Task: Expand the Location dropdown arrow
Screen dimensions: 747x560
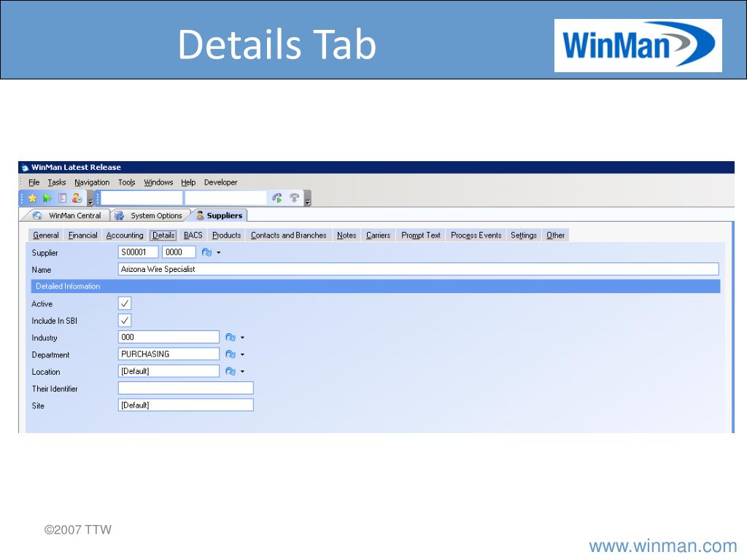Action: 242,371
